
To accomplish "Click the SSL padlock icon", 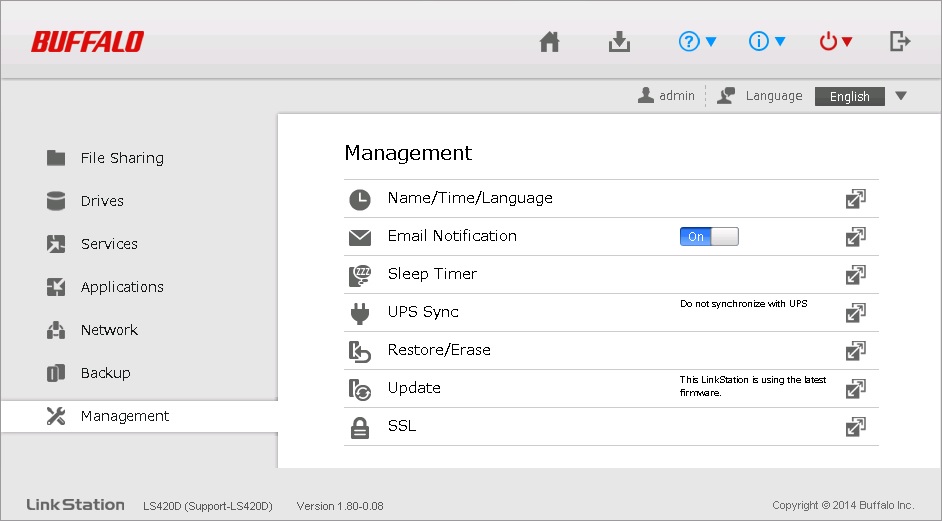I will [x=360, y=427].
